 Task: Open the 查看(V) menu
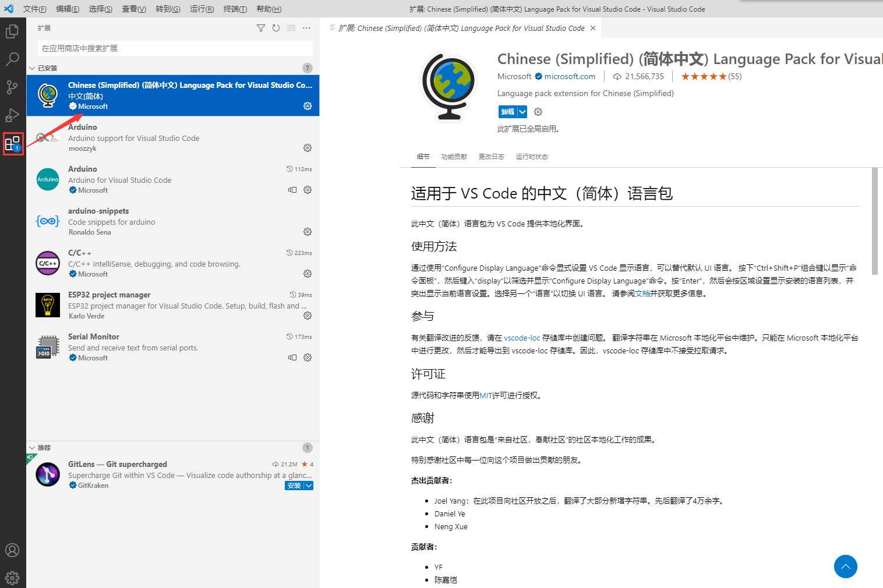coord(134,9)
